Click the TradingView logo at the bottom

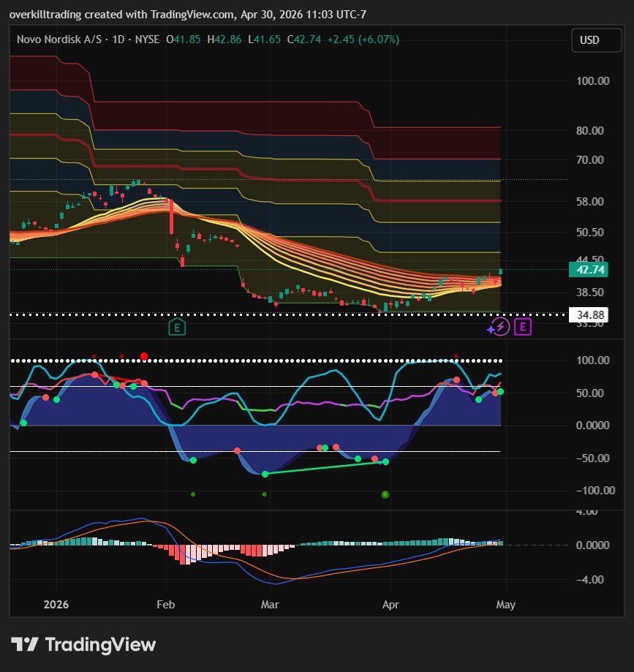coord(83,644)
